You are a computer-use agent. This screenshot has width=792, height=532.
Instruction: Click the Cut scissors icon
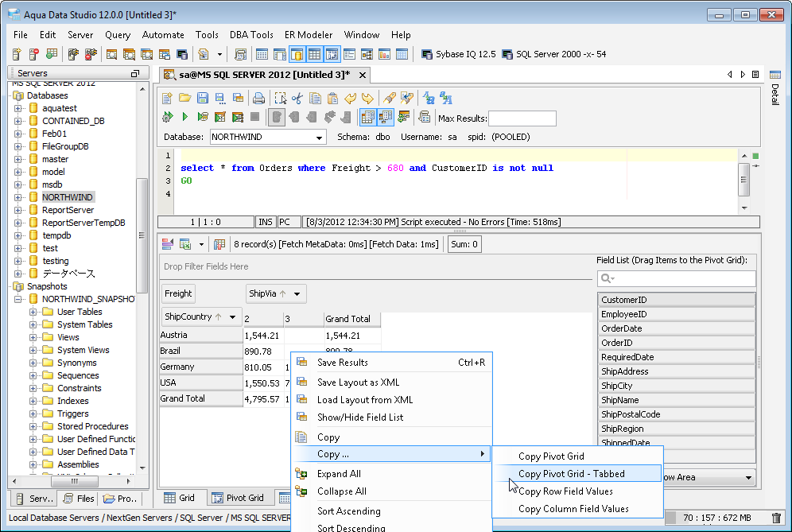[297, 99]
